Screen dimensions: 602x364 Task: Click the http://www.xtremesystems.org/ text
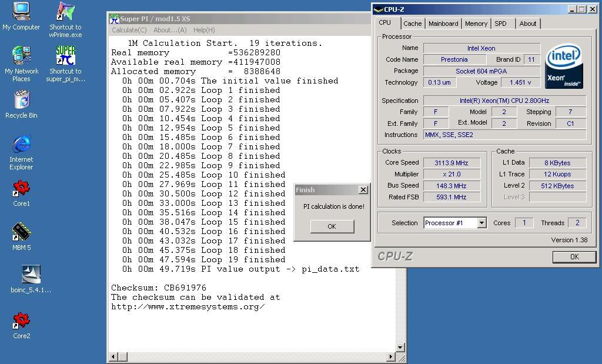pyautogui.click(x=188, y=307)
